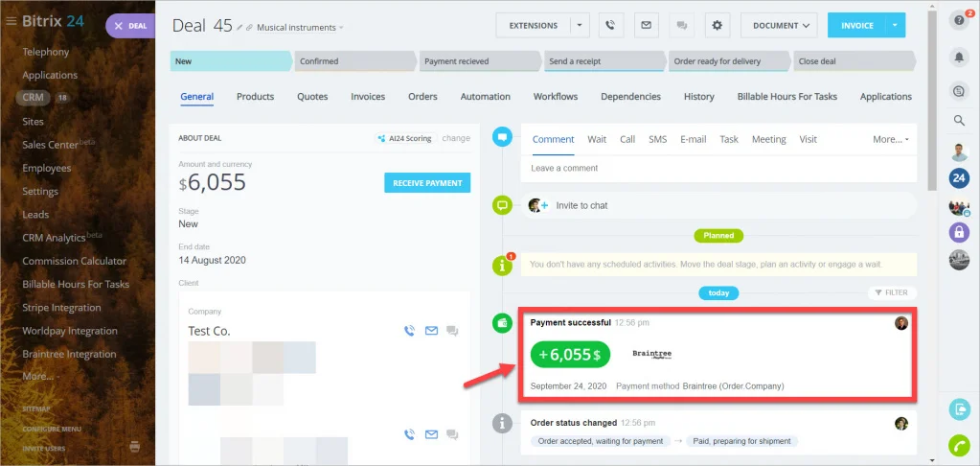Click the RECEIVE PAYMENT button

[x=427, y=182]
